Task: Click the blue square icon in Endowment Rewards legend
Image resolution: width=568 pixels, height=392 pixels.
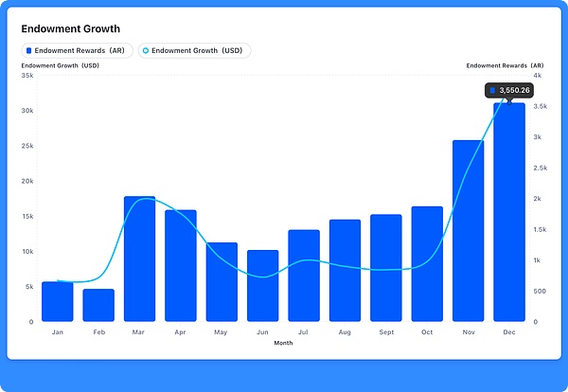Action: point(29,50)
